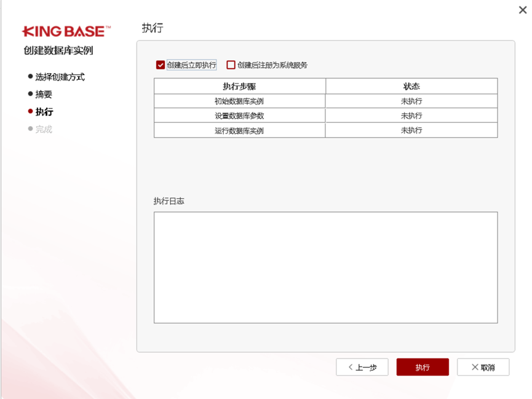Click the 状态 column header
532x399 pixels.
coord(411,86)
